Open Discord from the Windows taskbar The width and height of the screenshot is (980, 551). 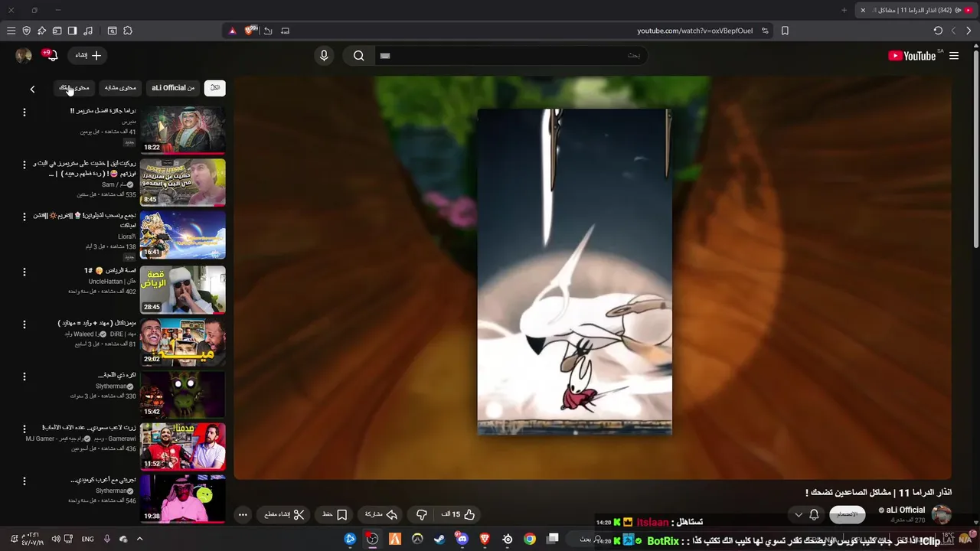[x=462, y=539]
